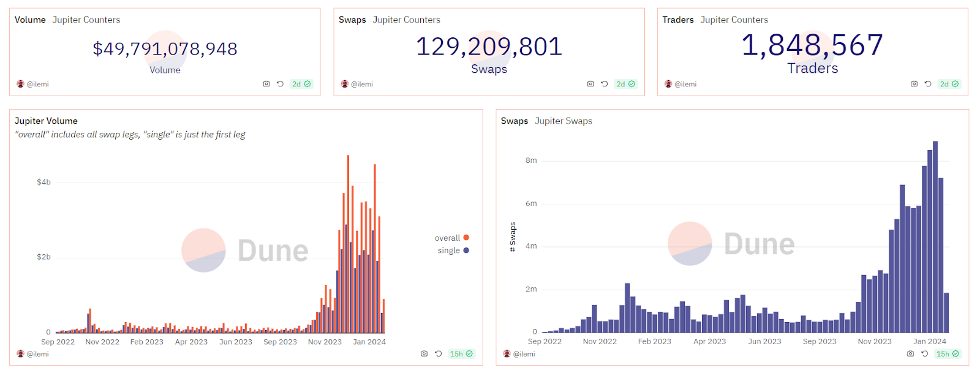Click the 8m axis label in Swaps chart

tap(531, 160)
